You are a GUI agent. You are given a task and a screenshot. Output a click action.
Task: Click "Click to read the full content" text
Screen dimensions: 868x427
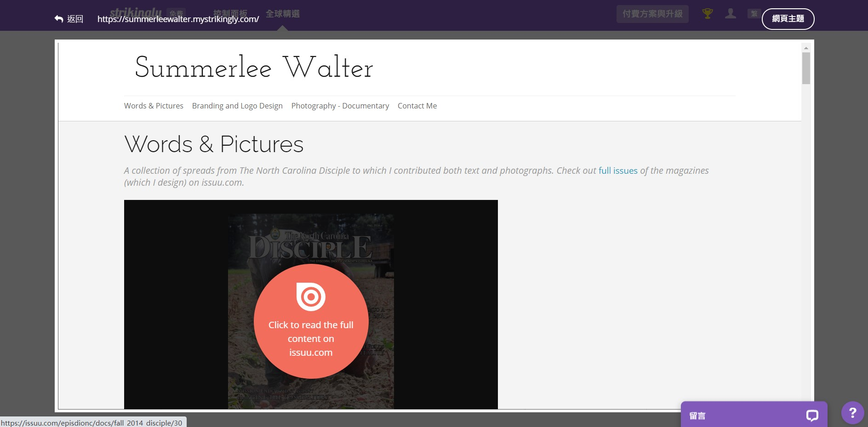pos(311,338)
